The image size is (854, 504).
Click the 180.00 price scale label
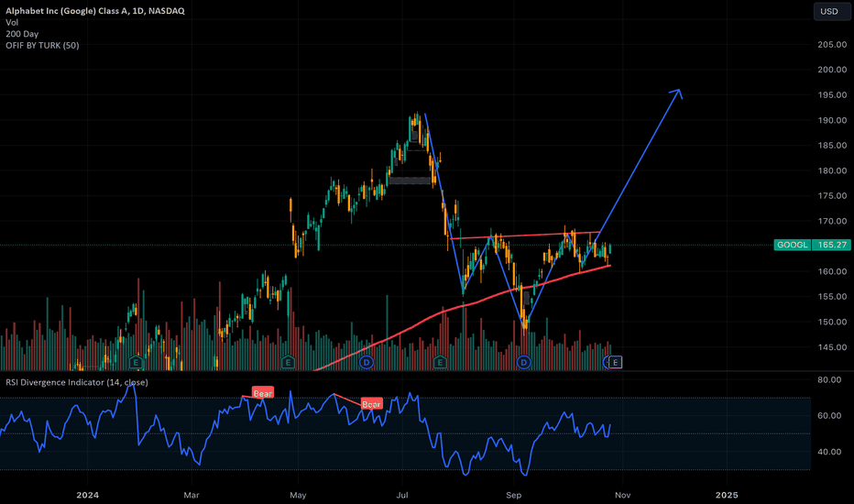coord(832,170)
